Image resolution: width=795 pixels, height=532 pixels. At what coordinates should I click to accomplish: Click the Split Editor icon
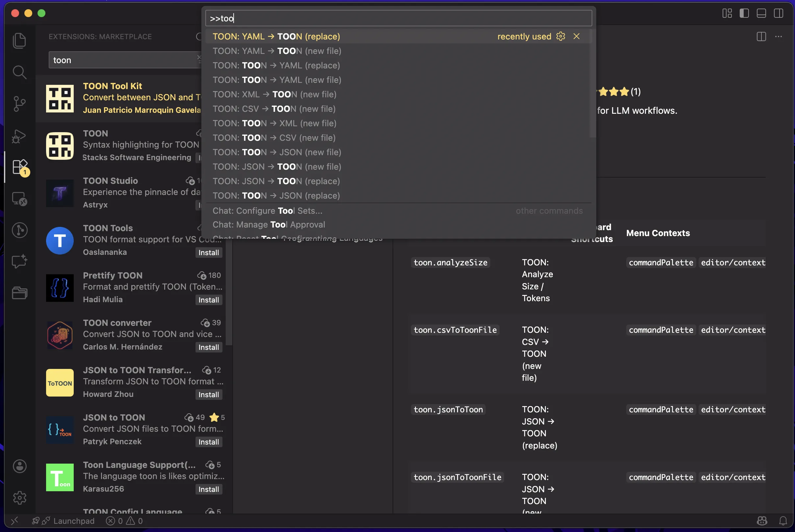click(761, 36)
